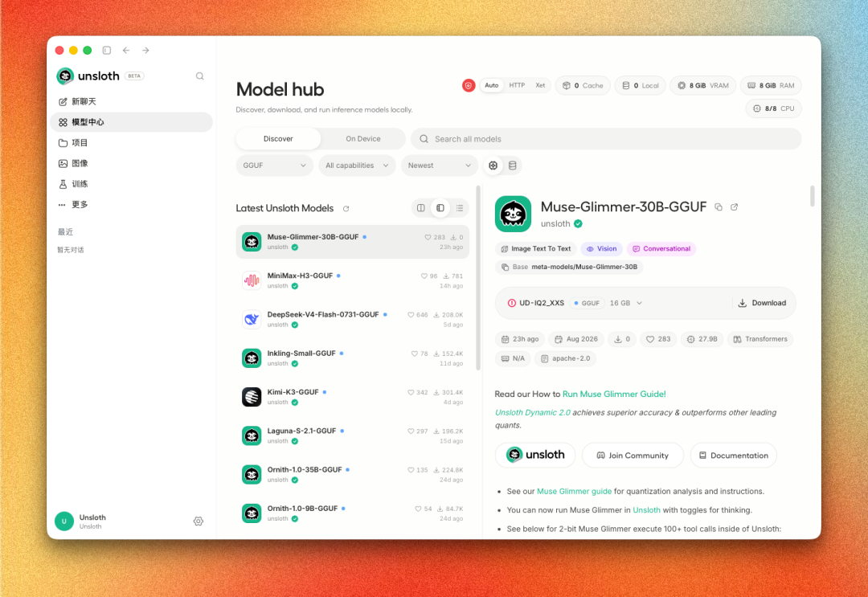Select 模型中心 in the sidebar
Screen dimensions: 868x597
pyautogui.click(x=131, y=122)
